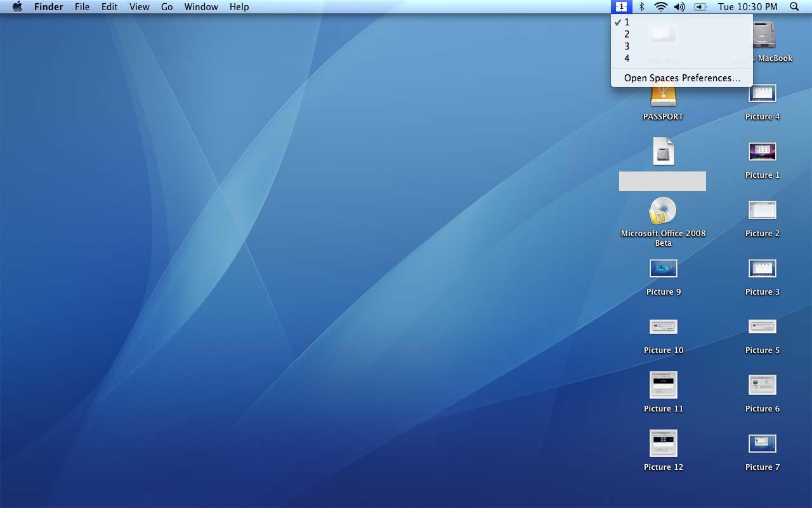Screen dimensions: 812x508
Task: Select the PASSPORT external drive icon
Action: pyautogui.click(x=663, y=97)
